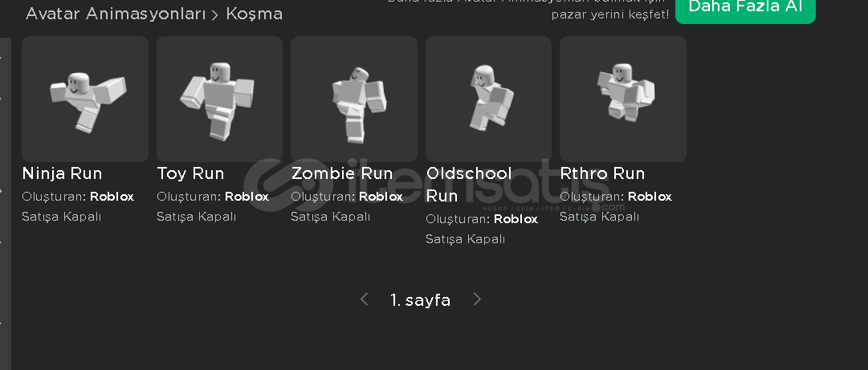
Task: Click Roblox creator under Rthro Run
Action: [650, 197]
